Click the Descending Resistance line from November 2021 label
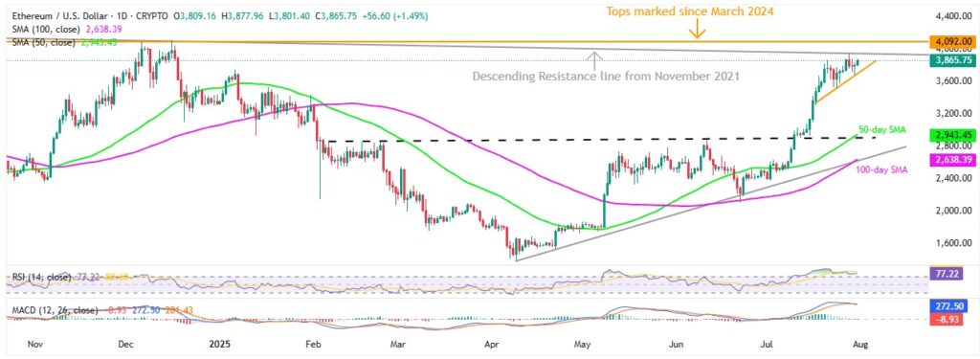This screenshot has width=980, height=359. [605, 77]
